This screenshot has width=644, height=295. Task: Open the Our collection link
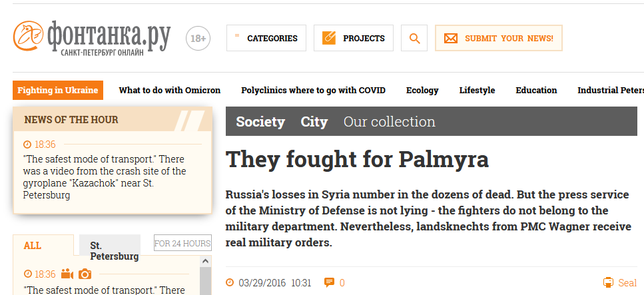(390, 122)
